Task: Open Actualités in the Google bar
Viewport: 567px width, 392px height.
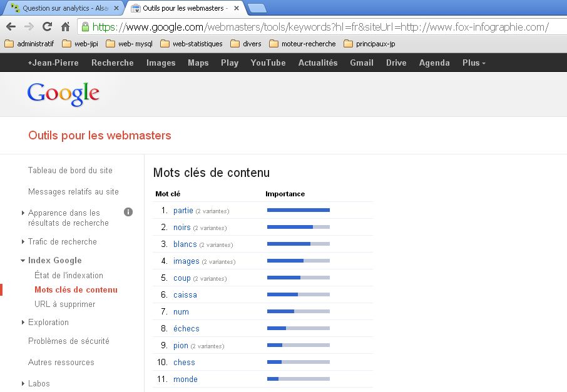Action: 318,63
